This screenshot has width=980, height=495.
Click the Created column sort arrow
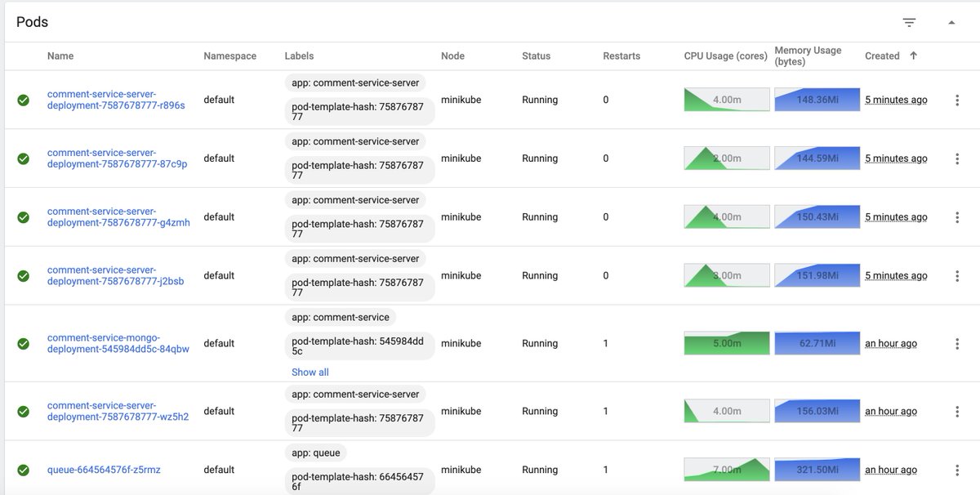[x=913, y=56]
